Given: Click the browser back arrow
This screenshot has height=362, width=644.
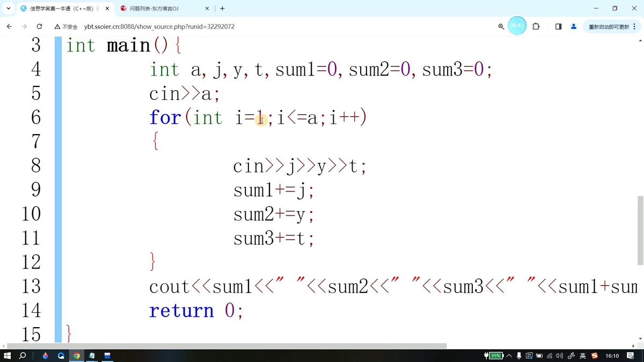Looking at the screenshot, I should (9, 26).
